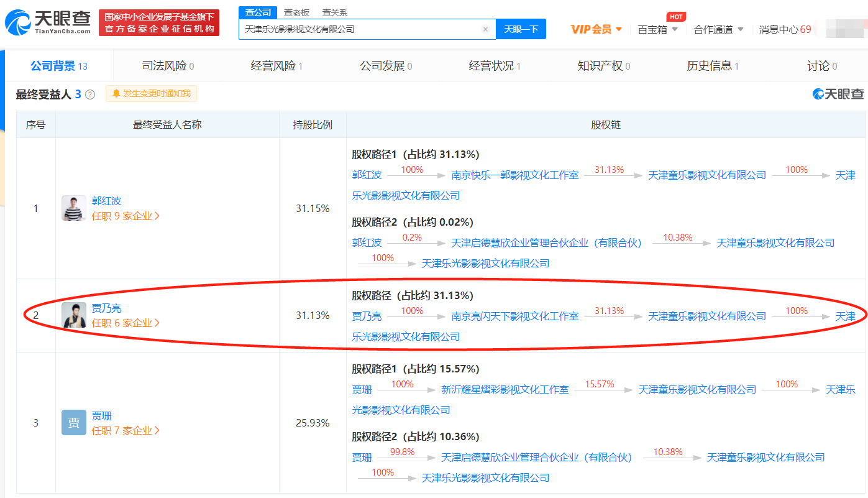Switch to the 查公司 search tab
The width and height of the screenshot is (868, 498).
pos(258,12)
